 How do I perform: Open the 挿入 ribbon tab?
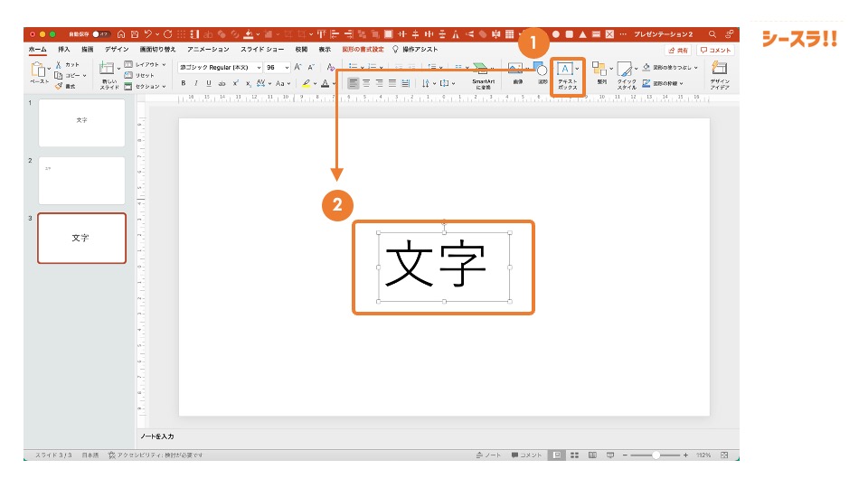click(x=64, y=49)
